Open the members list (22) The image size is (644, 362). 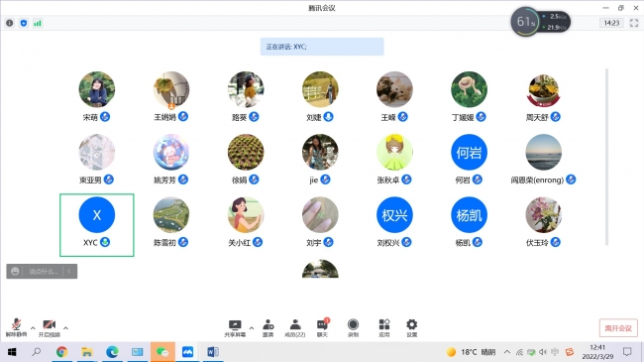click(295, 328)
